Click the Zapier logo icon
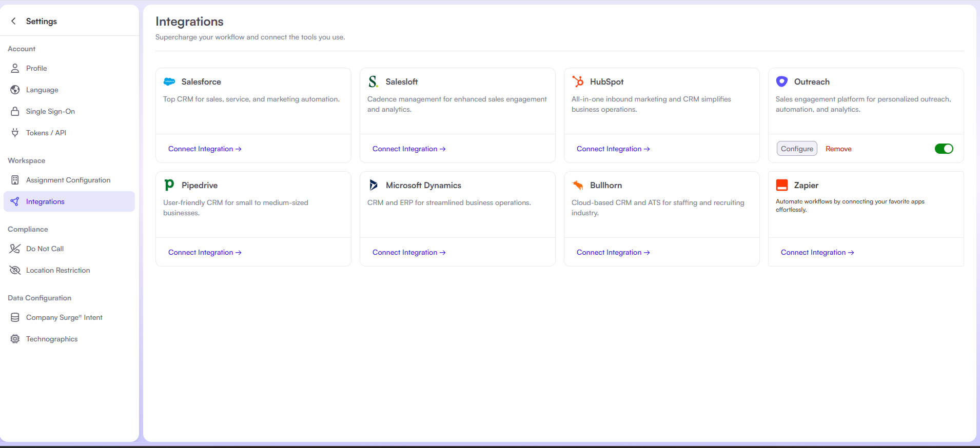 click(x=782, y=185)
